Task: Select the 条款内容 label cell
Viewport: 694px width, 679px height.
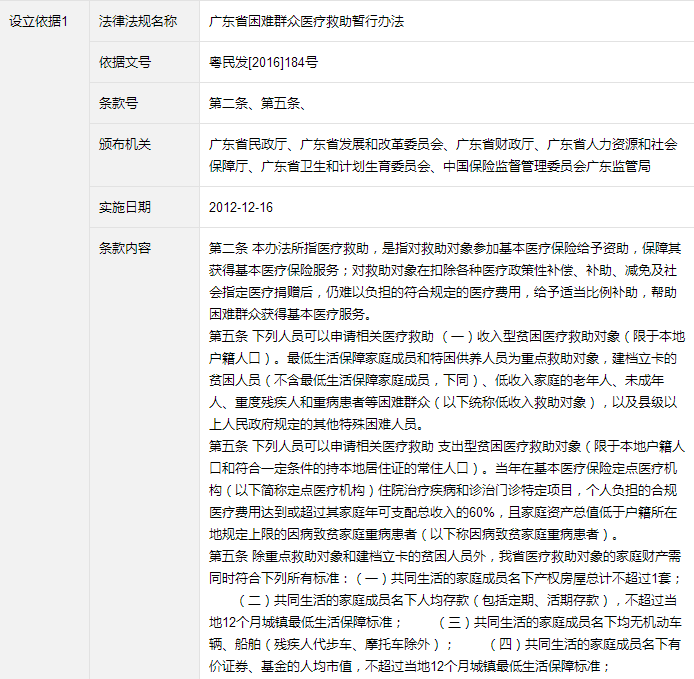Action: 144,454
